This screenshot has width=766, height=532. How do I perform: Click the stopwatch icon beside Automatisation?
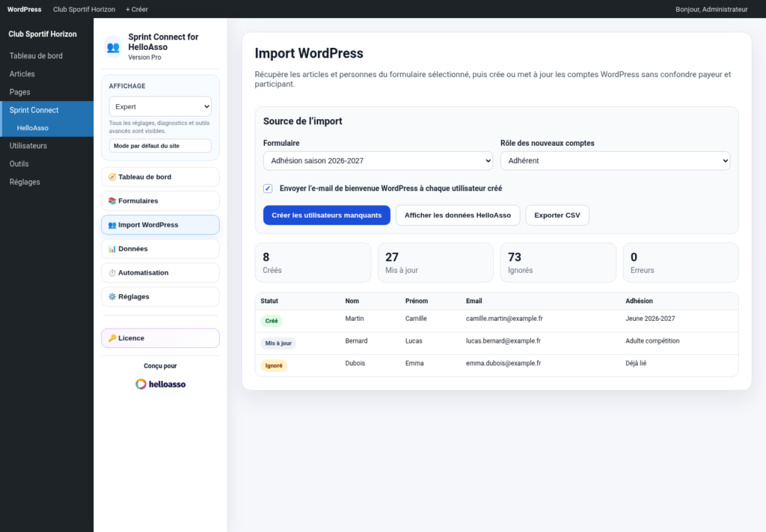coord(112,272)
